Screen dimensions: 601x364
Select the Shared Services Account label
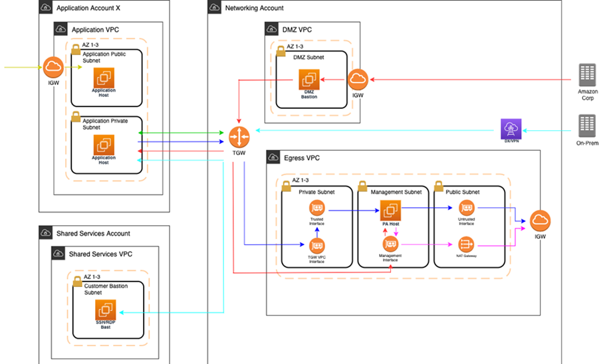pos(93,233)
